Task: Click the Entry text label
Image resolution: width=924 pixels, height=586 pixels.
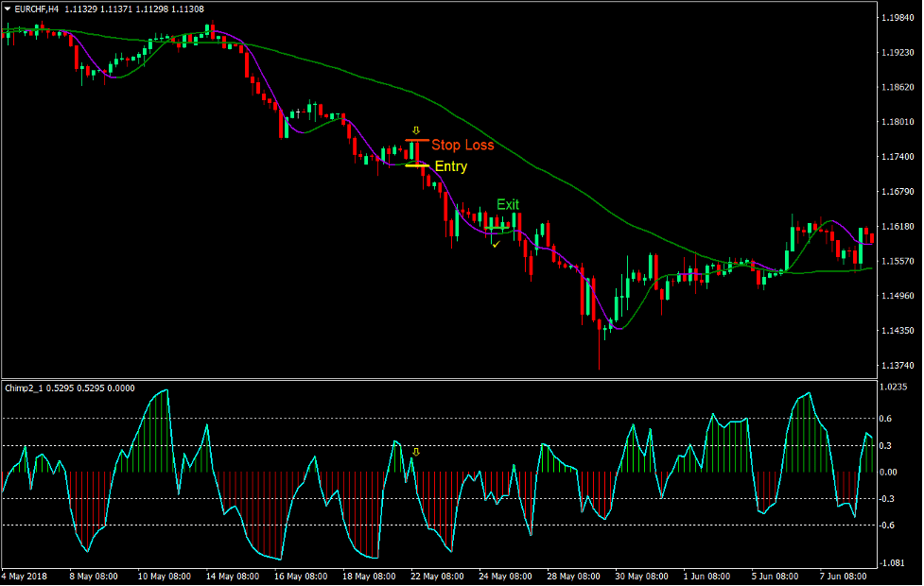Action: click(451, 166)
